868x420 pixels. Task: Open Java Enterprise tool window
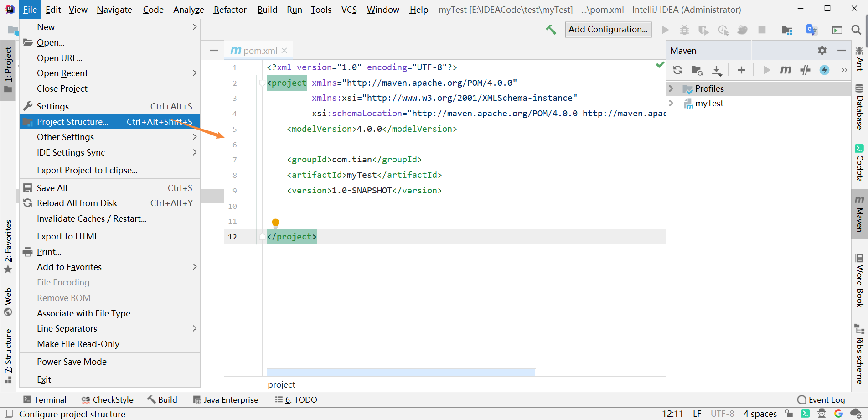pyautogui.click(x=226, y=399)
